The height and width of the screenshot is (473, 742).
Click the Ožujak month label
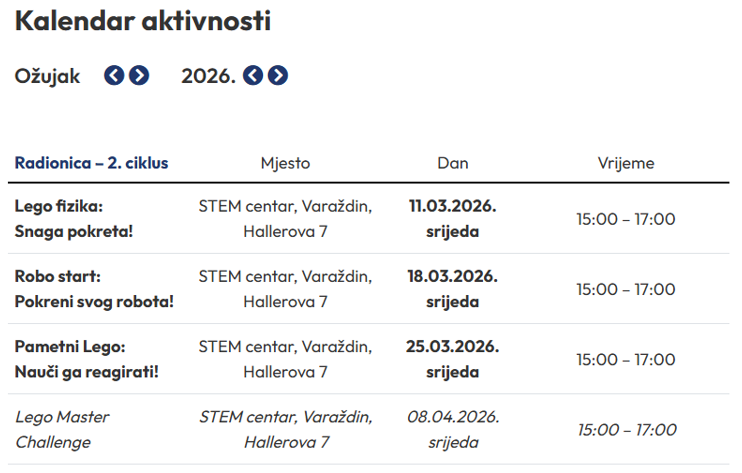tap(47, 75)
